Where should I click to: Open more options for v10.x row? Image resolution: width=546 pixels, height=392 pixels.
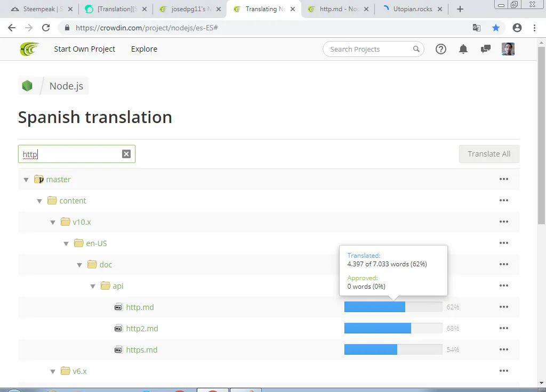point(503,222)
